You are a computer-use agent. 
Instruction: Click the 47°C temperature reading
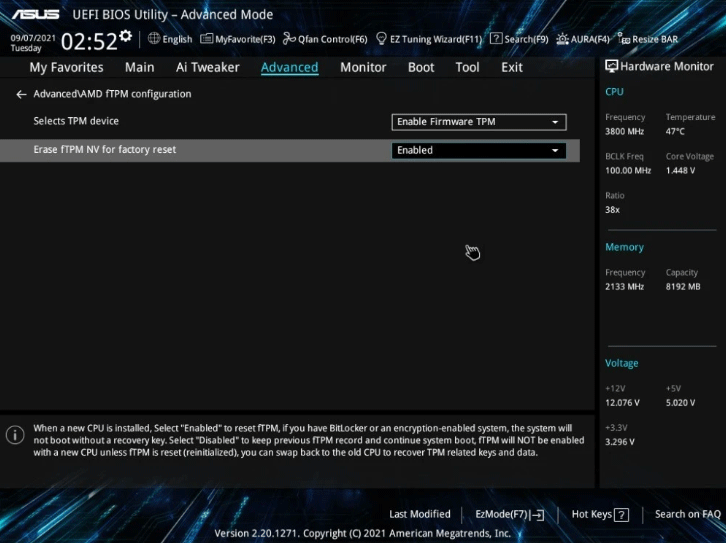[x=675, y=131]
